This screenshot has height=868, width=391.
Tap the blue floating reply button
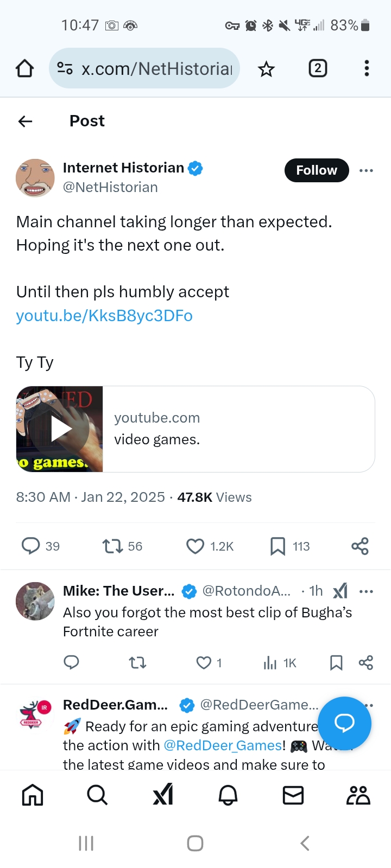[344, 723]
